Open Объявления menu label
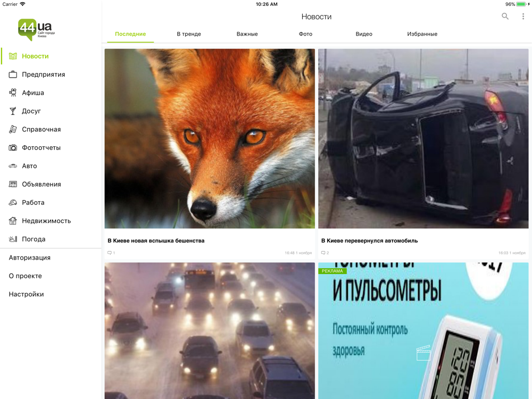This screenshot has width=532, height=399. [x=41, y=184]
